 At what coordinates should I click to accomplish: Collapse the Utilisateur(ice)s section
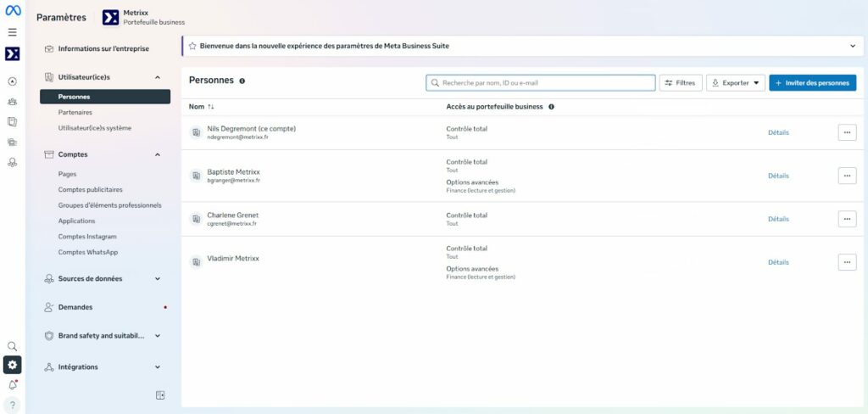[x=158, y=77]
